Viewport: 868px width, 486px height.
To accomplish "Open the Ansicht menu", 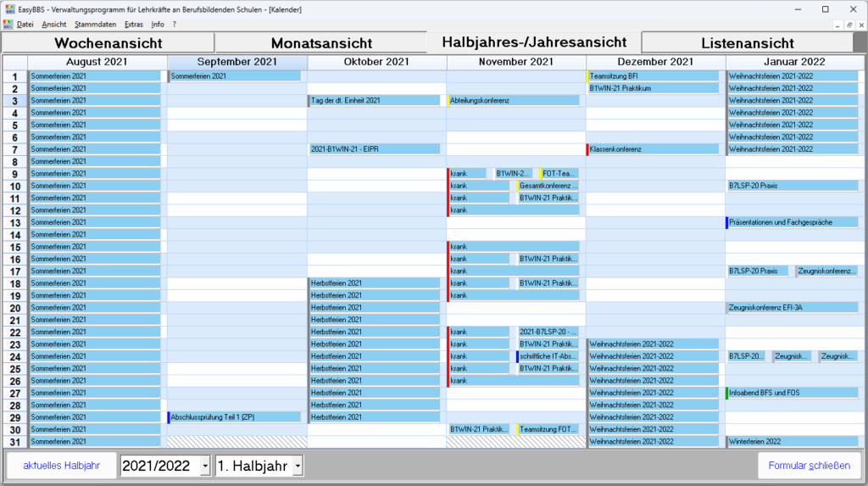I will [x=53, y=25].
